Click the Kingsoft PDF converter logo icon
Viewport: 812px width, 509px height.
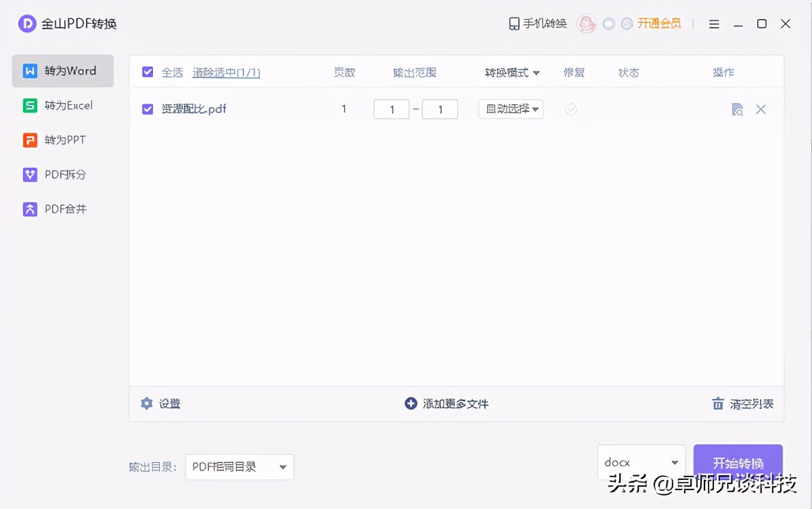pos(27,24)
